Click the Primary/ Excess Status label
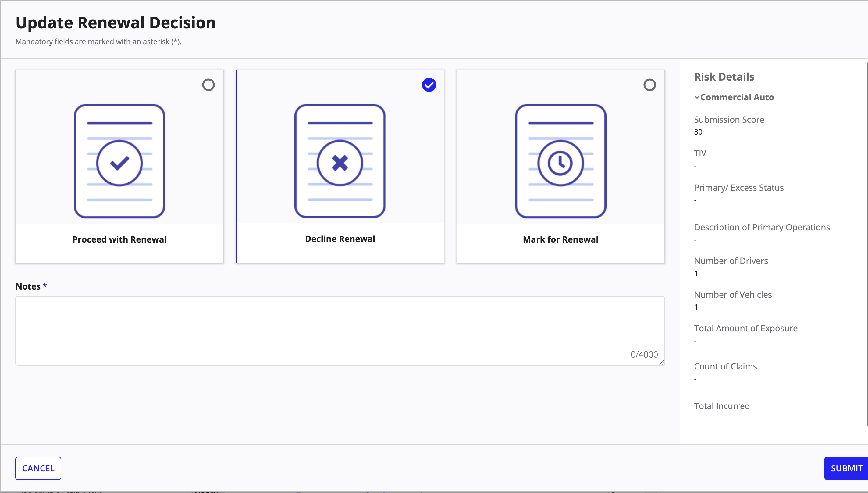 pyautogui.click(x=739, y=188)
